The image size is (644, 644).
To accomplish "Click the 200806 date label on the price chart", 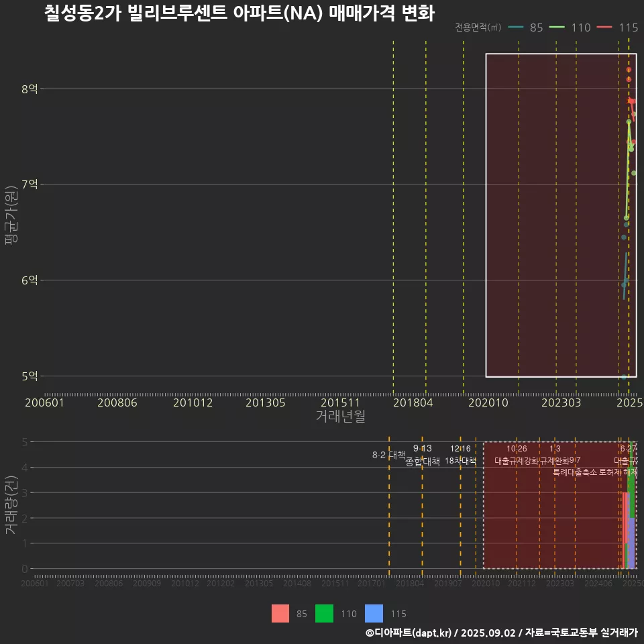I will 117,402.
